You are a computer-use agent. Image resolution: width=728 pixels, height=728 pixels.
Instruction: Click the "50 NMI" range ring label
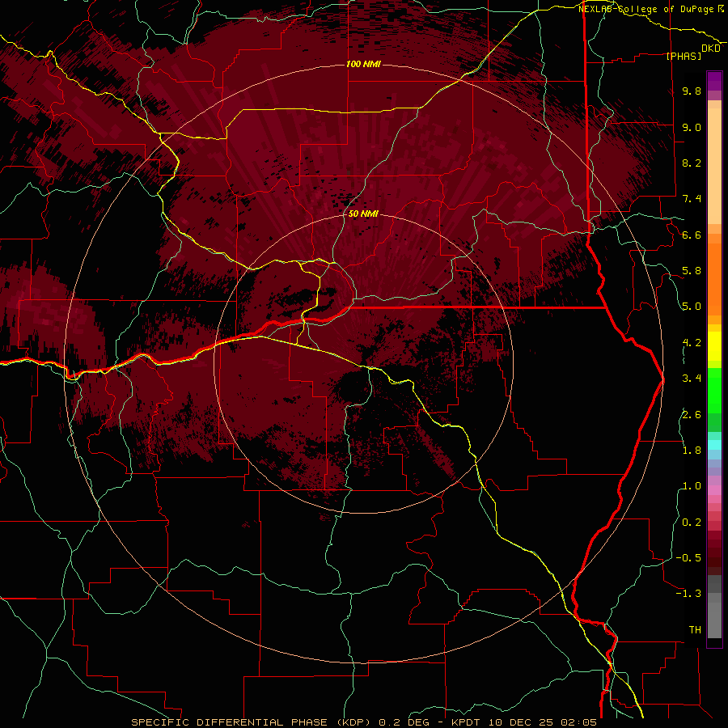pos(363,214)
